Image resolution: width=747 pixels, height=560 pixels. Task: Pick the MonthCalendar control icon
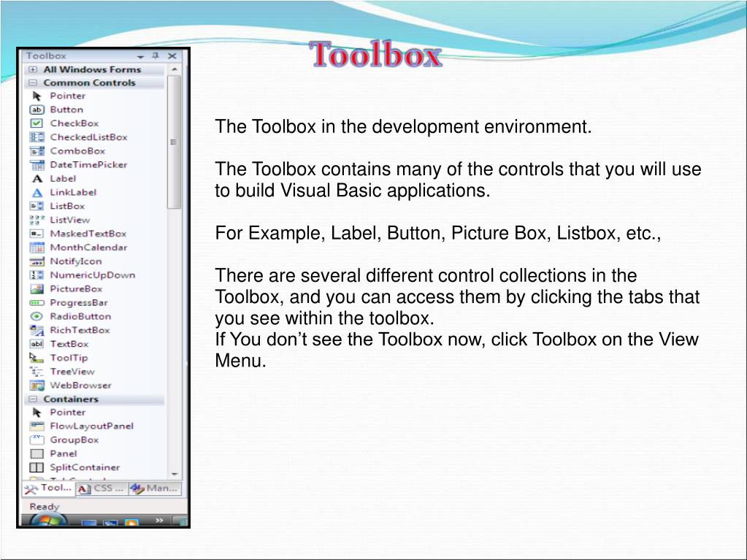point(37,248)
